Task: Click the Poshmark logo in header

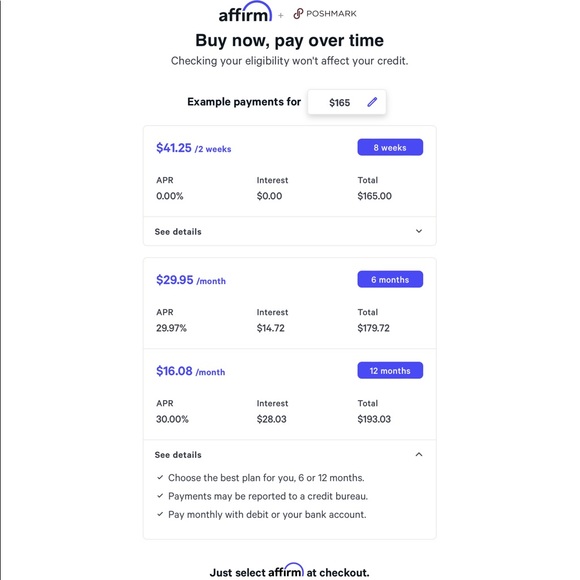Action: coord(325,14)
